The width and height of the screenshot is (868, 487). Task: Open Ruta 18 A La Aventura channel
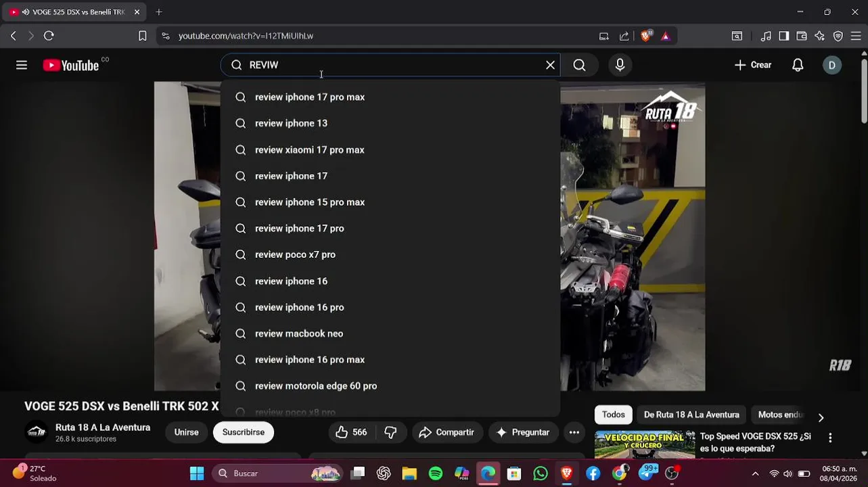[x=103, y=427]
